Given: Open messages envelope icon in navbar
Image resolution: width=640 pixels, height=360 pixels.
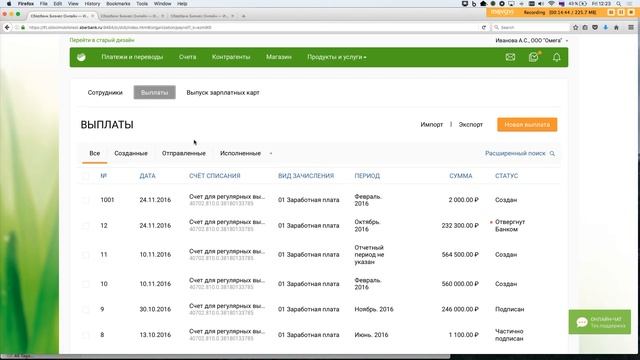Looking at the screenshot, I should point(510,57).
